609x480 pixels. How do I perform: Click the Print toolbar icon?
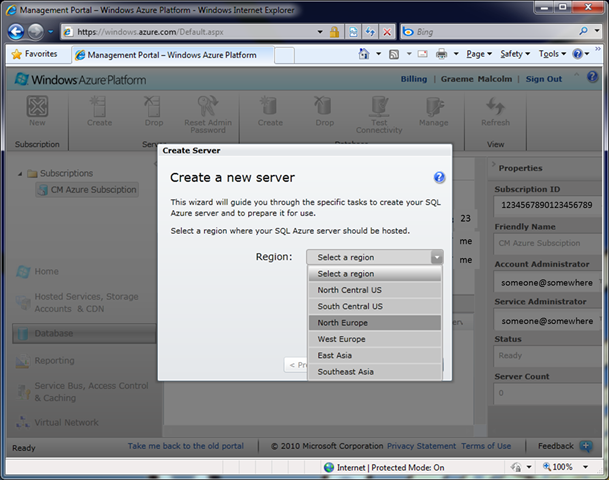coord(442,54)
